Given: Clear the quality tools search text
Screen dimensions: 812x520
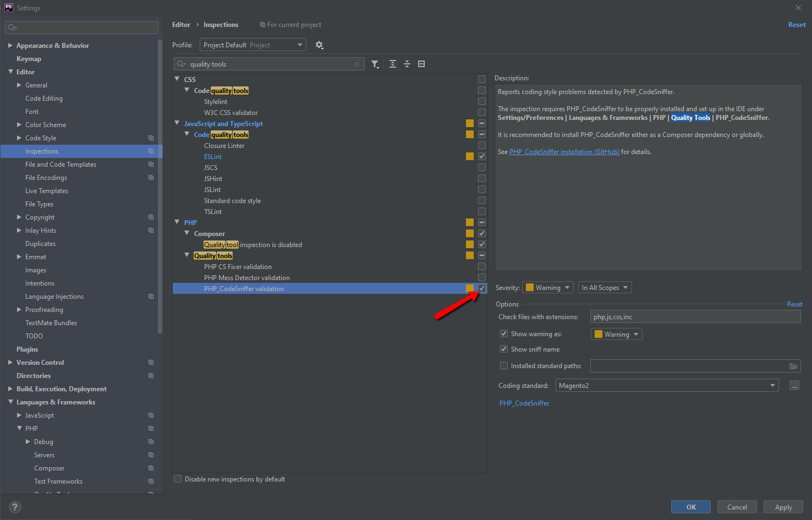Looking at the screenshot, I should point(356,64).
